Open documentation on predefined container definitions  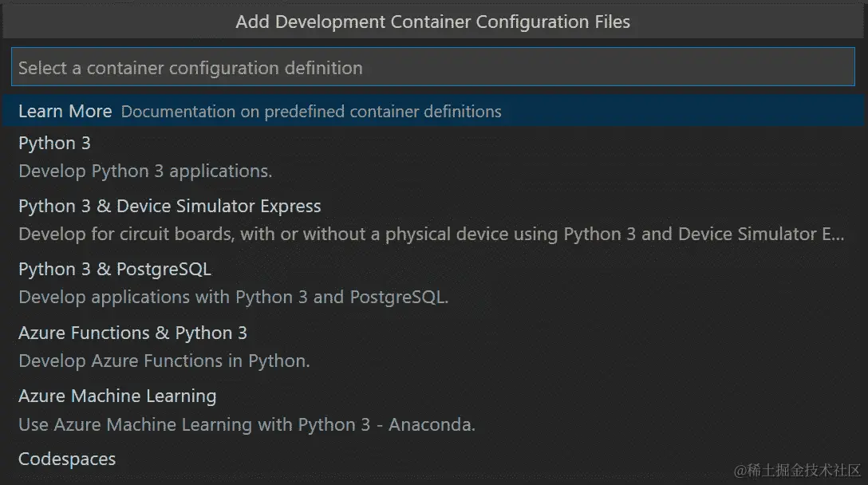[x=310, y=112]
